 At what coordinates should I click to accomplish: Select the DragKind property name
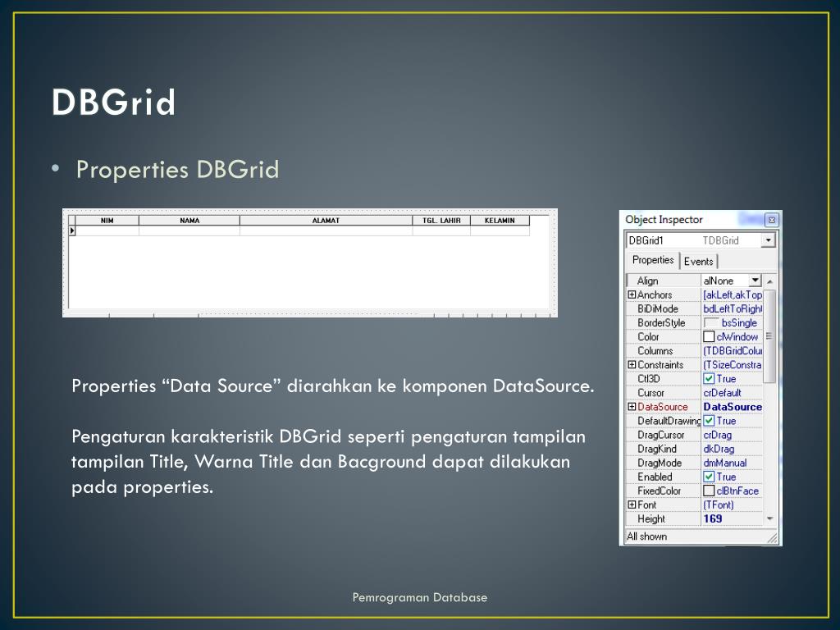point(657,449)
